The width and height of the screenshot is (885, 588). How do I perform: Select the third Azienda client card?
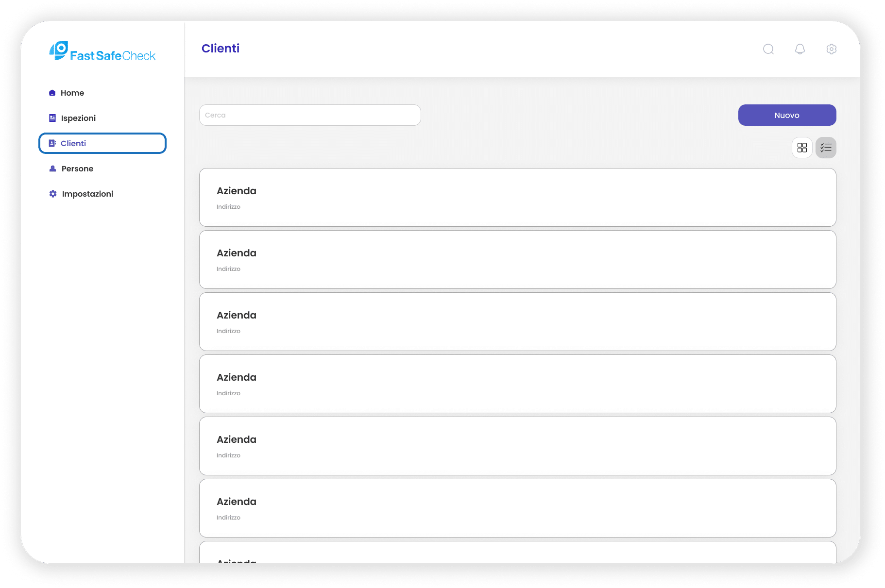[517, 321]
